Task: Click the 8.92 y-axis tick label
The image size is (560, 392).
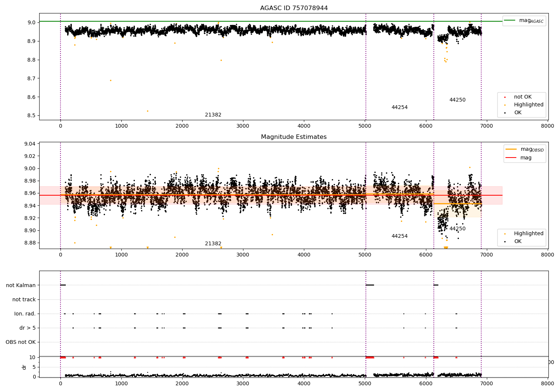Action: click(x=30, y=218)
